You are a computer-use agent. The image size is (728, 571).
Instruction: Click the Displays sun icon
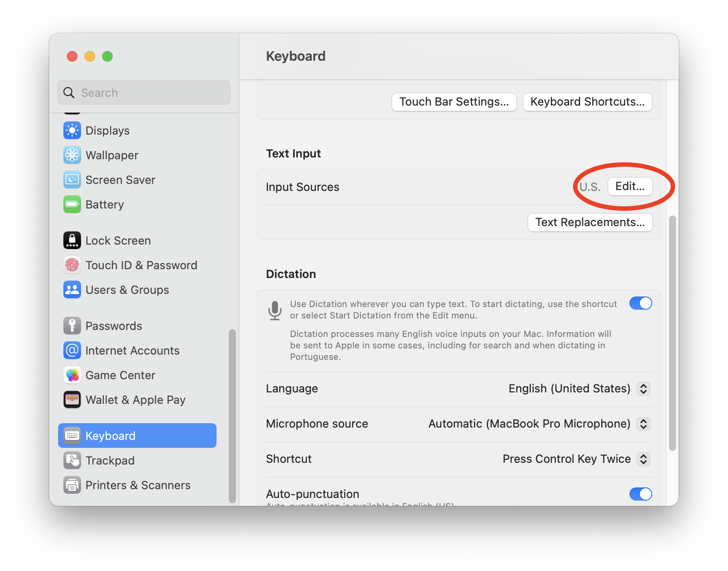pyautogui.click(x=72, y=131)
